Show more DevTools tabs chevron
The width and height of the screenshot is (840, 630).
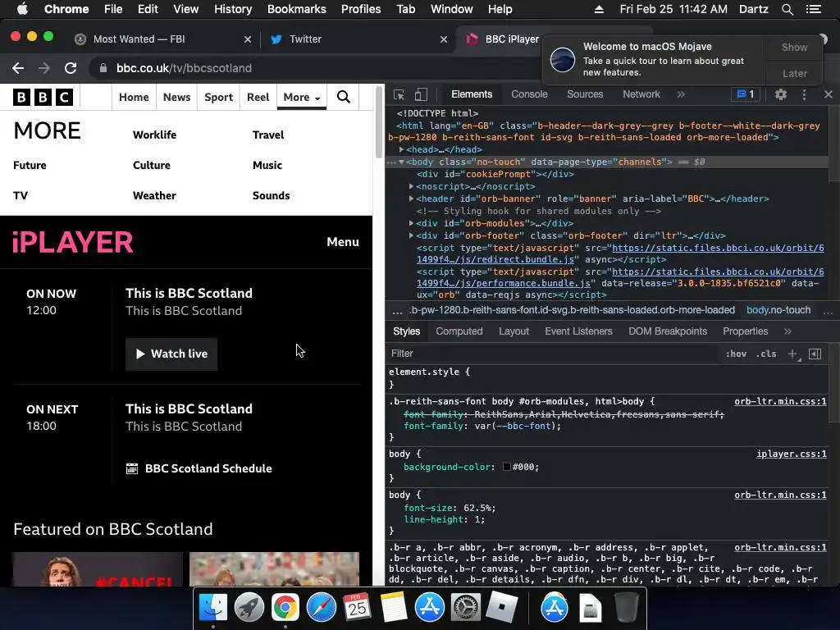681,95
